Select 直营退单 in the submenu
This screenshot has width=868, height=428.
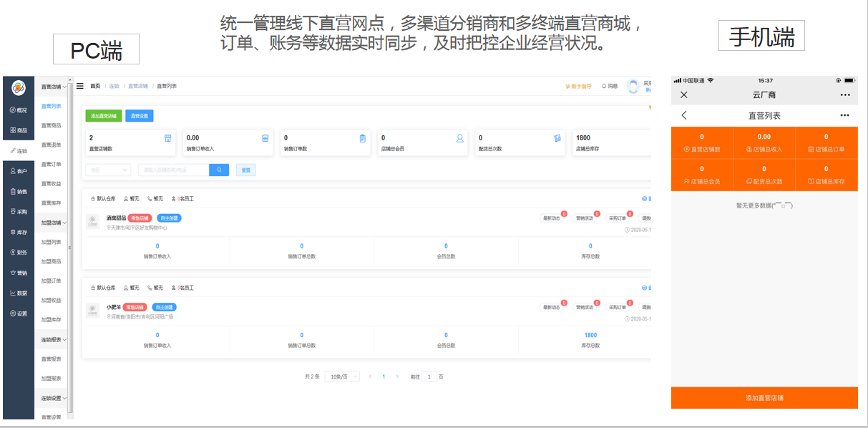[x=51, y=145]
